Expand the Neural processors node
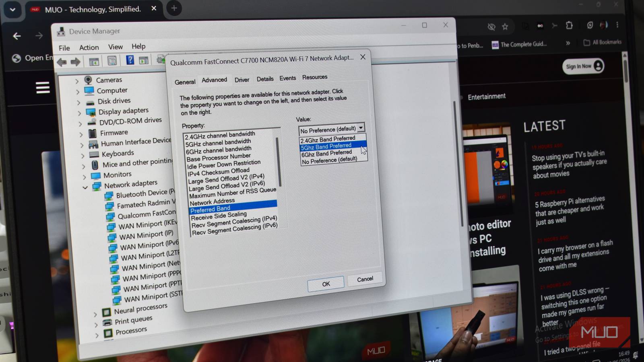This screenshot has height=362, width=644. tap(95, 314)
